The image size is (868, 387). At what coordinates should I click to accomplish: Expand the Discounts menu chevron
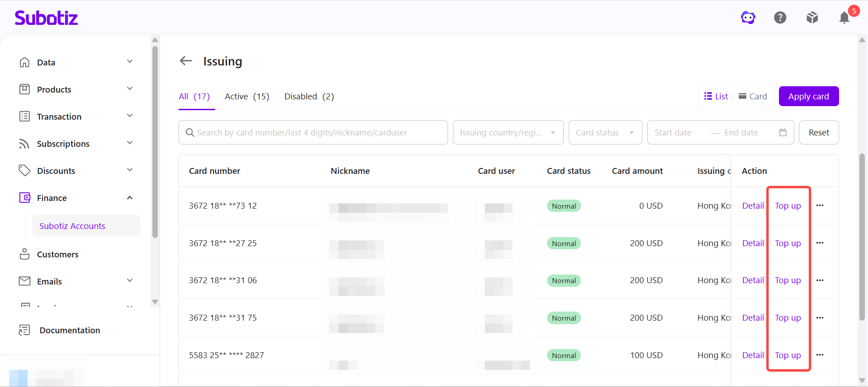[x=130, y=170]
